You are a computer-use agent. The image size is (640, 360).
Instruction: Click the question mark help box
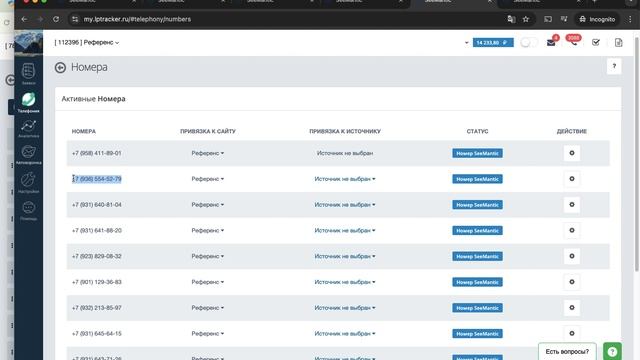(614, 66)
